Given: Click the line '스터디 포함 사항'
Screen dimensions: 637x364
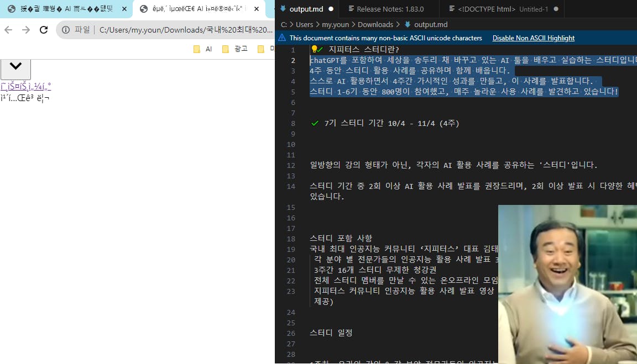Looking at the screenshot, I should (x=341, y=238).
